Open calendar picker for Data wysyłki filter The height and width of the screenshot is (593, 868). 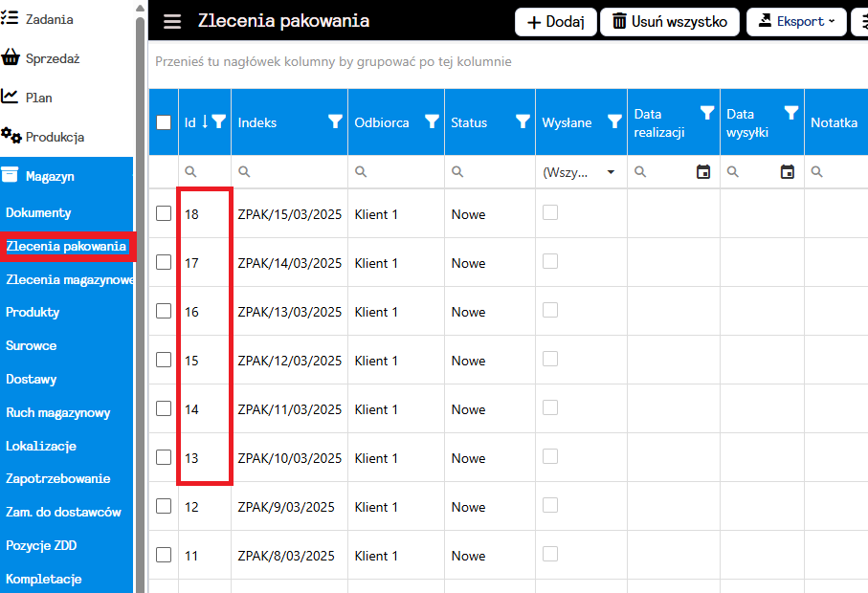(x=788, y=172)
